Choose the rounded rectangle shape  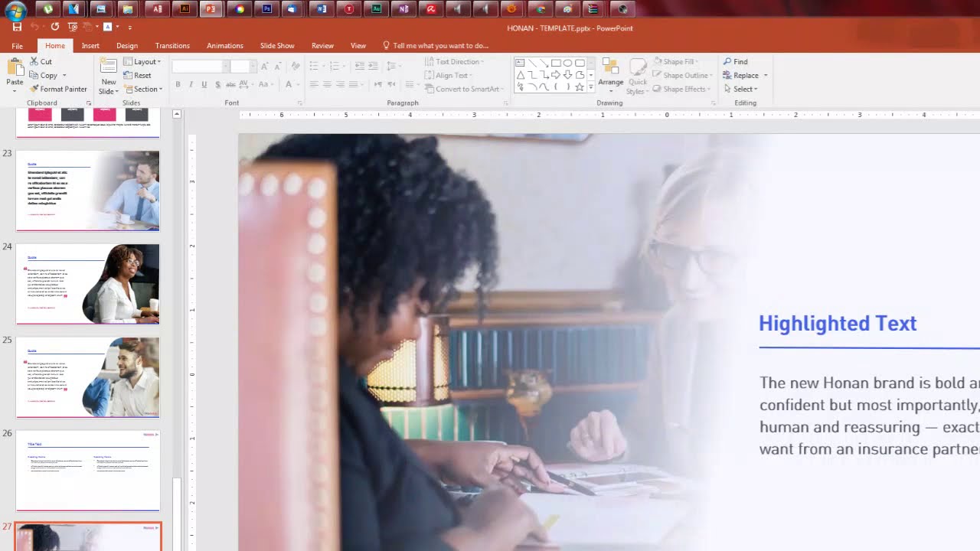(x=580, y=63)
